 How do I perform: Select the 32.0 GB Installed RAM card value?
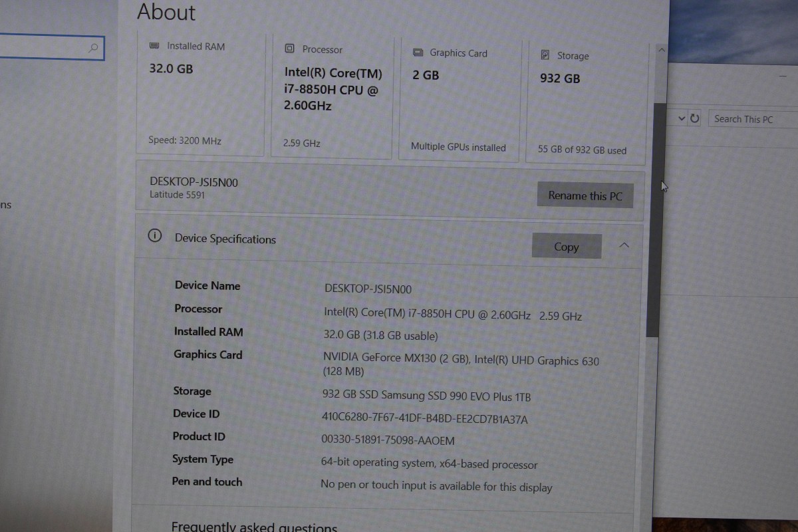click(171, 68)
